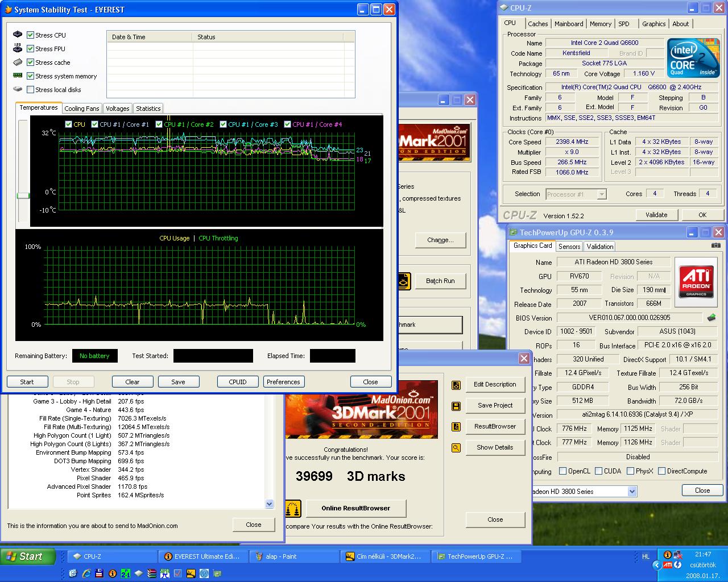Click the BIOS save chip icon

711,318
